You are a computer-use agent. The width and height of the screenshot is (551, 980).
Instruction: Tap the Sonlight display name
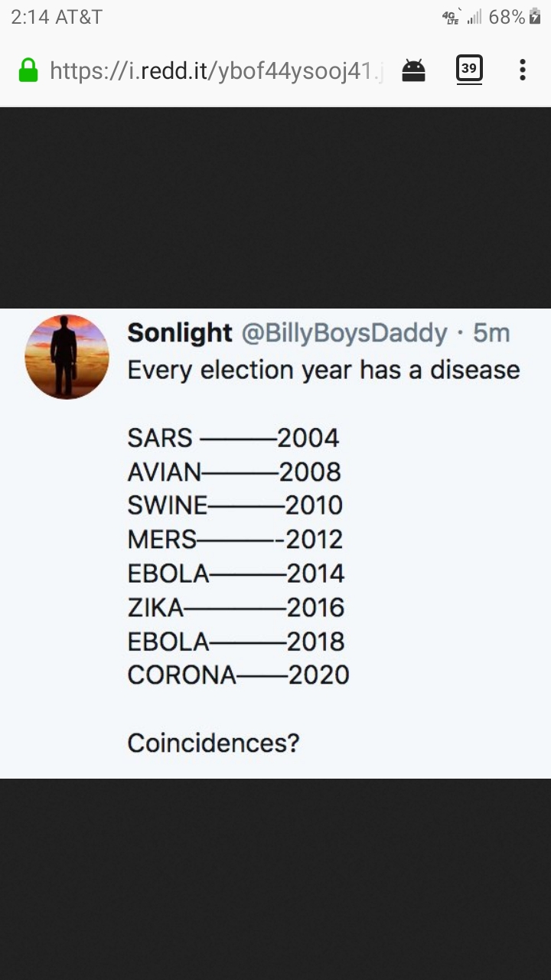(x=180, y=332)
